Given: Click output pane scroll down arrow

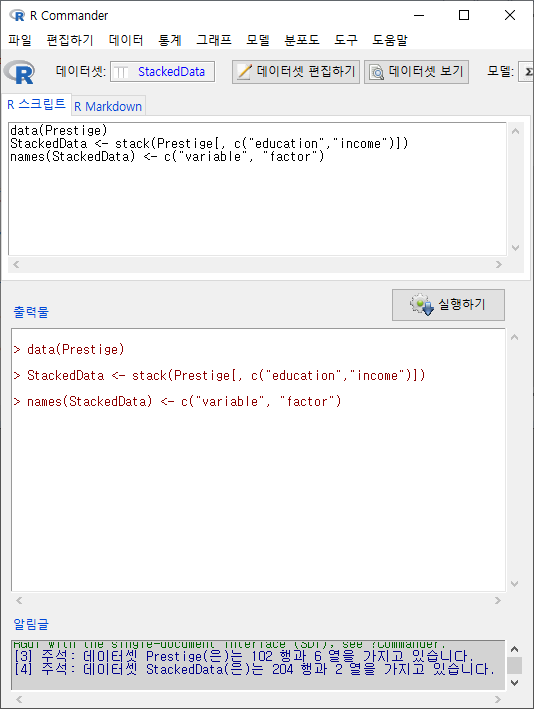Looking at the screenshot, I should tap(515, 583).
